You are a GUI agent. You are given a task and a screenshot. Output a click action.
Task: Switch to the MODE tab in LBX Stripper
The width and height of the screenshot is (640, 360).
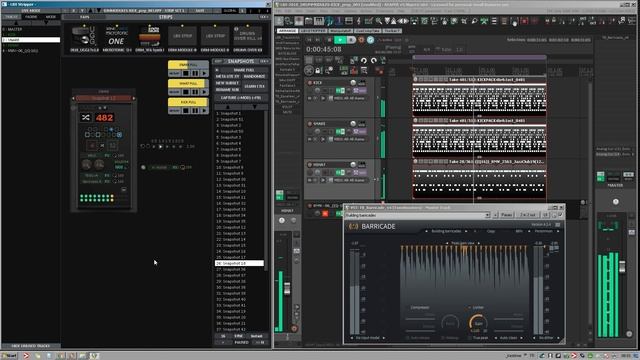click(51, 17)
